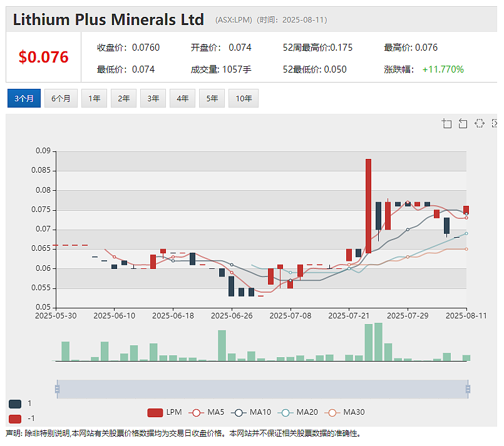Screen dimensions: 504x446
Task: Click the tall red candlestick near 0.088
Action: (x=368, y=206)
